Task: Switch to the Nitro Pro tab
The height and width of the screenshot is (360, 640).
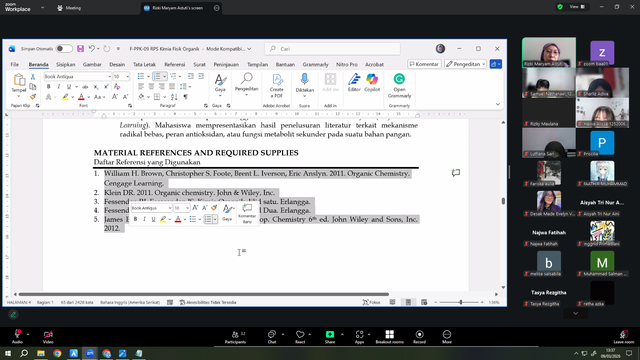Action: click(347, 64)
